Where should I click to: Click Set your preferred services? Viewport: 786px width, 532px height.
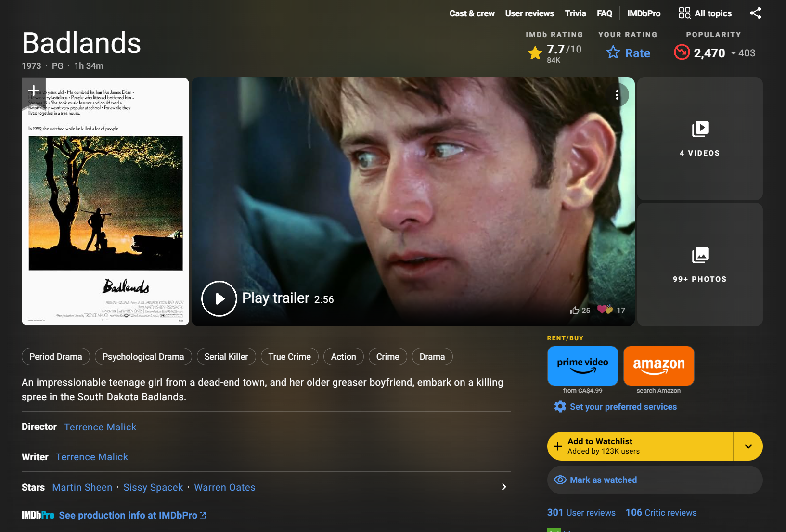pyautogui.click(x=623, y=407)
